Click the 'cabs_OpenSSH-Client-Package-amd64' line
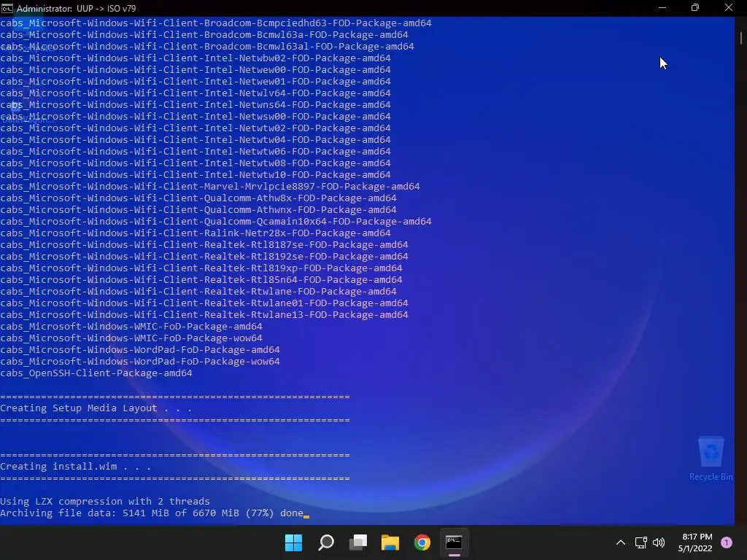The image size is (747, 560). click(96, 373)
